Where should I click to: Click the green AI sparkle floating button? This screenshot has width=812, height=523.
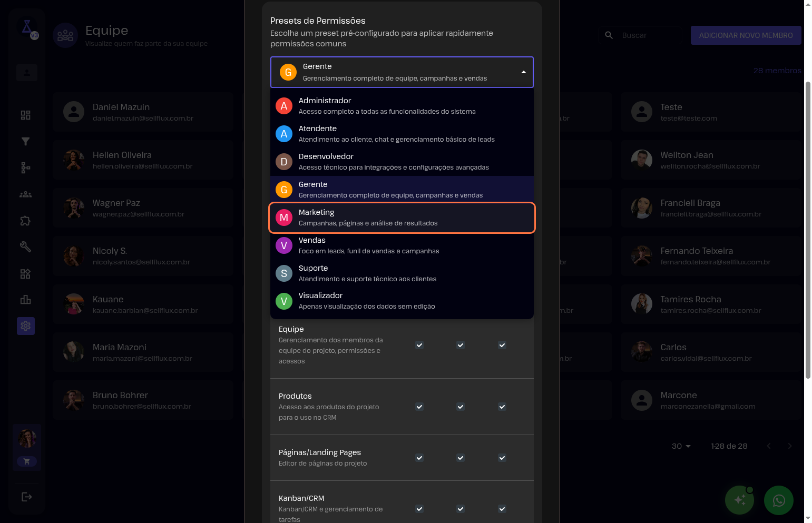[x=739, y=500]
